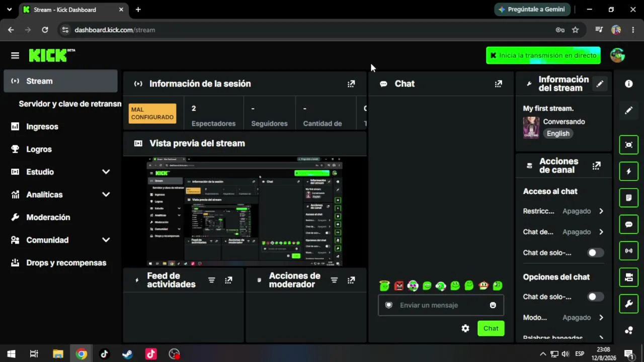Image resolution: width=644 pixels, height=362 pixels.
Task: Click the green Chat send button
Action: 491,328
